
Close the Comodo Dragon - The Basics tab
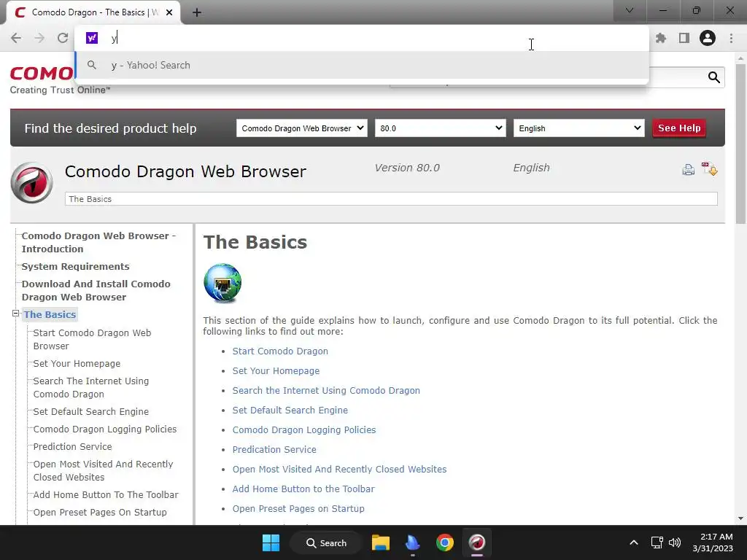169,12
